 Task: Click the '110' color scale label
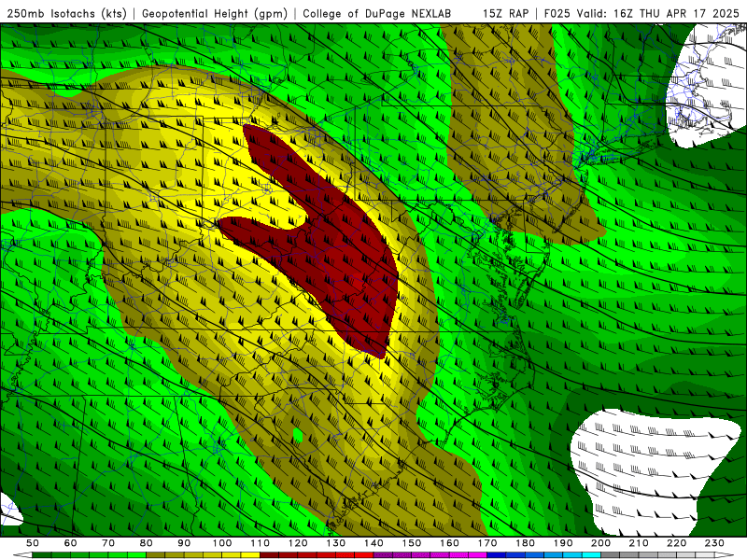point(260,543)
